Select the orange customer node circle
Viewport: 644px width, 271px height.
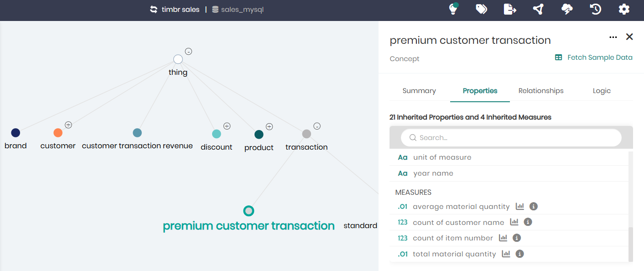click(58, 133)
